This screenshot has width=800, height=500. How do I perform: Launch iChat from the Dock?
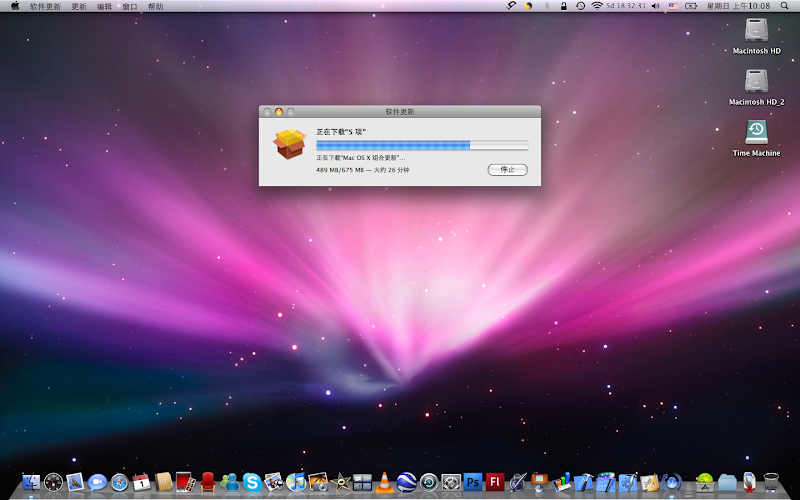[97, 482]
